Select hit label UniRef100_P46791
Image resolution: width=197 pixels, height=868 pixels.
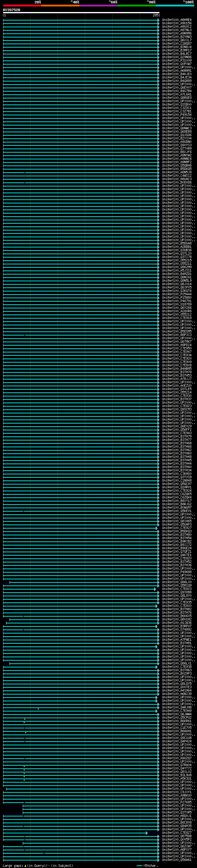[x=177, y=301]
